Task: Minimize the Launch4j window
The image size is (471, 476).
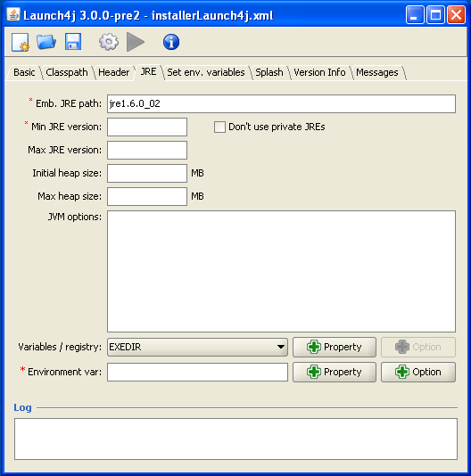Action: tap(415, 14)
